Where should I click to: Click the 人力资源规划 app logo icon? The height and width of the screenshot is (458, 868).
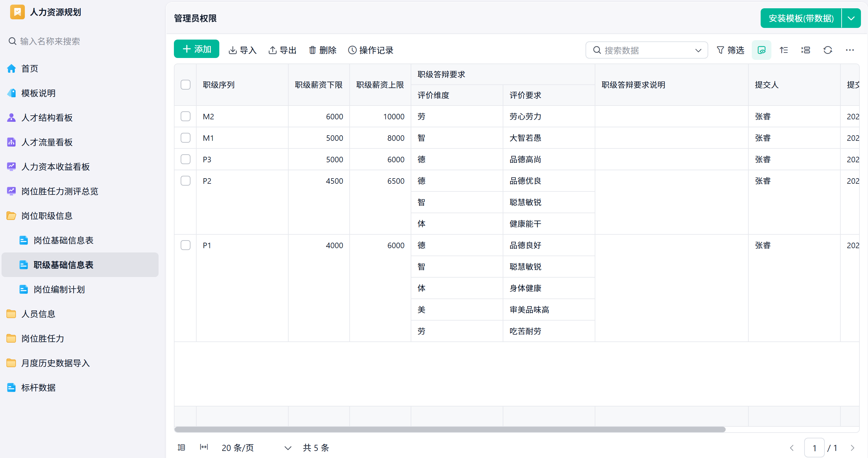[x=17, y=12]
